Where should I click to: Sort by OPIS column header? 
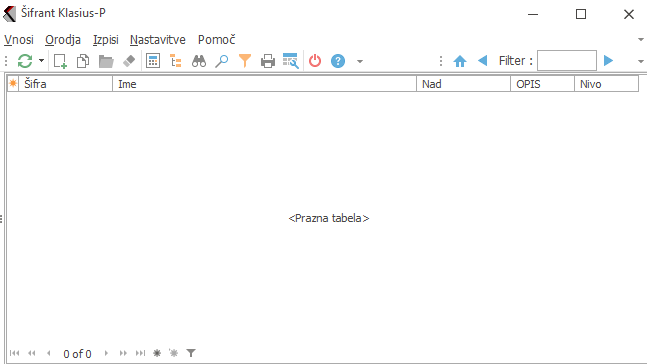[543, 84]
